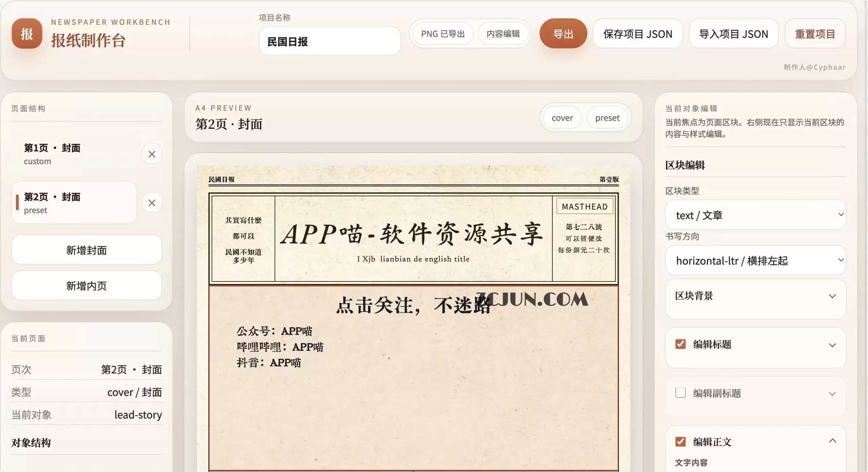Click the English subtitle under the masthead
868x472 pixels.
point(413,259)
